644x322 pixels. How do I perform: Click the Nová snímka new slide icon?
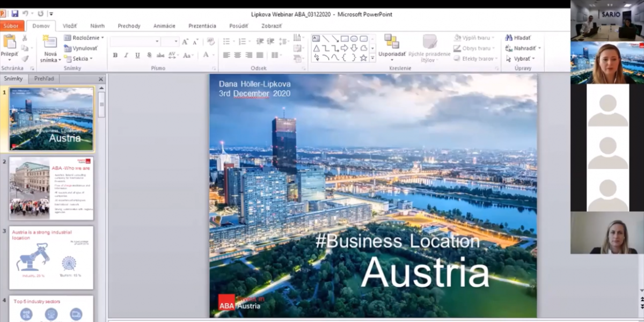50,42
